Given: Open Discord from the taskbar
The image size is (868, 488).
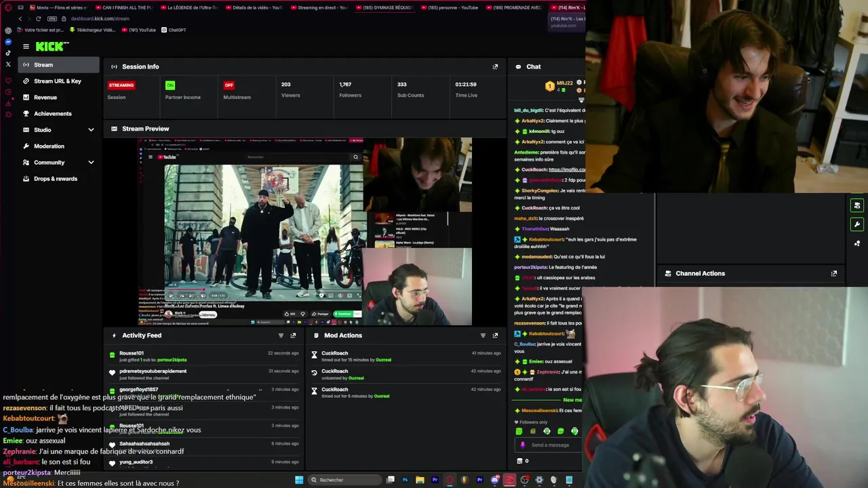Looking at the screenshot, I should click(x=494, y=480).
